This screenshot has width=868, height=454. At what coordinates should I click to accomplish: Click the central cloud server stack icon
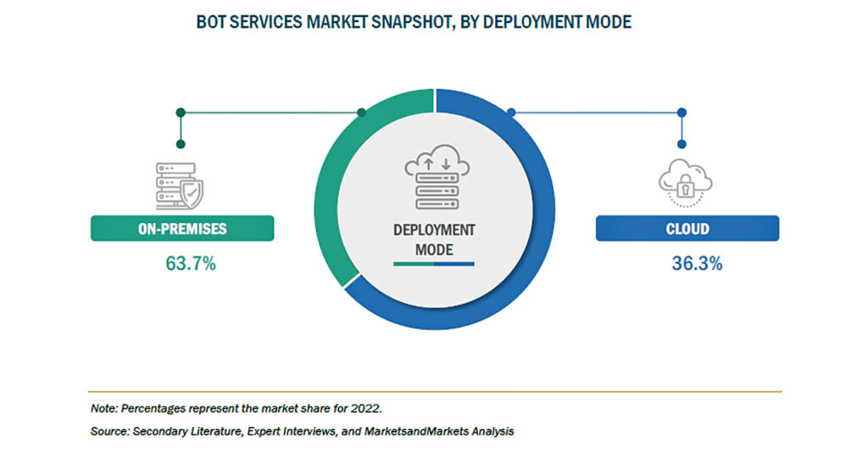(437, 177)
